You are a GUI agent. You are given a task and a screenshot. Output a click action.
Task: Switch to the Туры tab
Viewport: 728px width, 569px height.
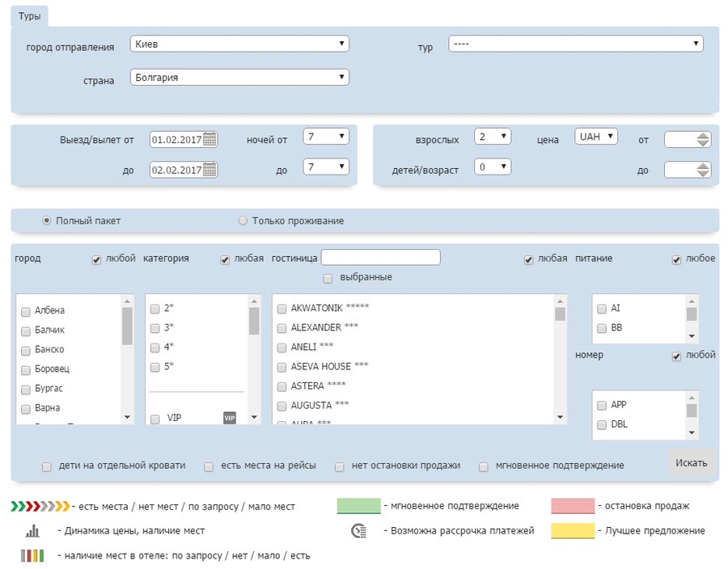29,16
